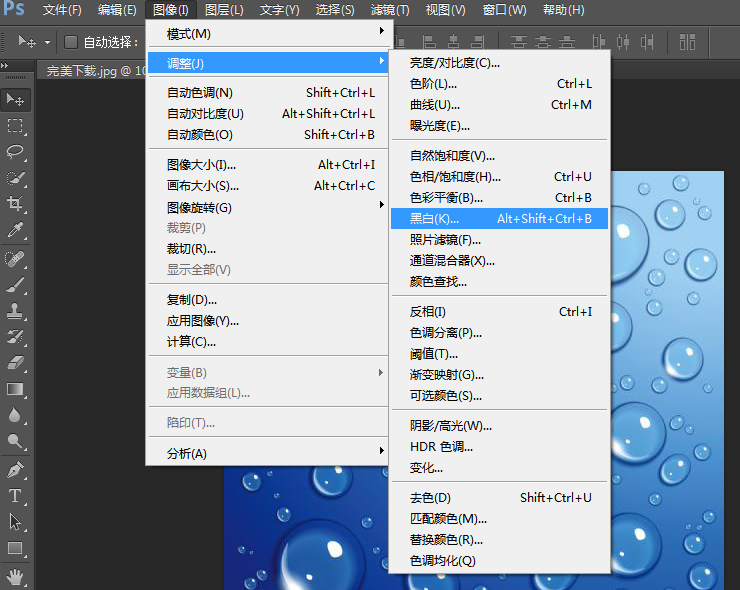Choose 曝光度(E)... adjustment
Image resolution: width=740 pixels, height=590 pixels.
coord(499,126)
